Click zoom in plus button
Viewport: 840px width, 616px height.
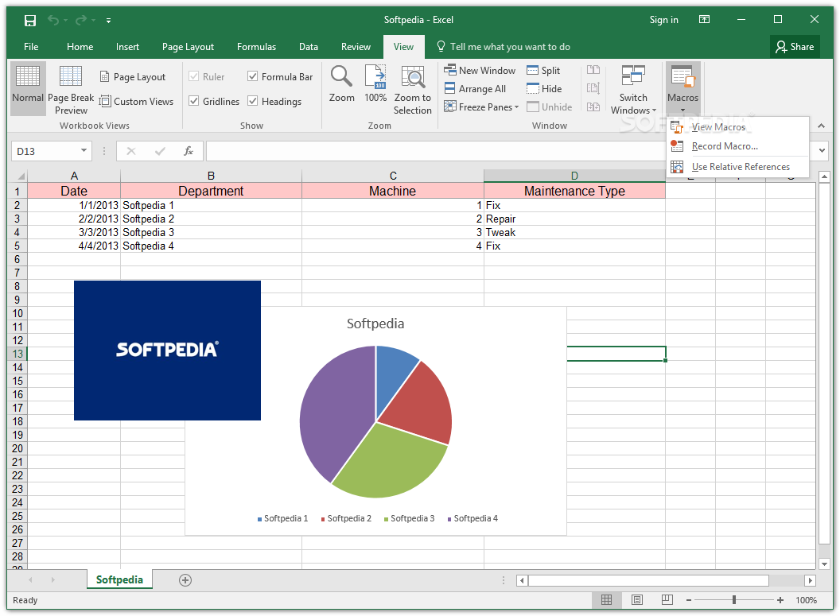pos(780,600)
